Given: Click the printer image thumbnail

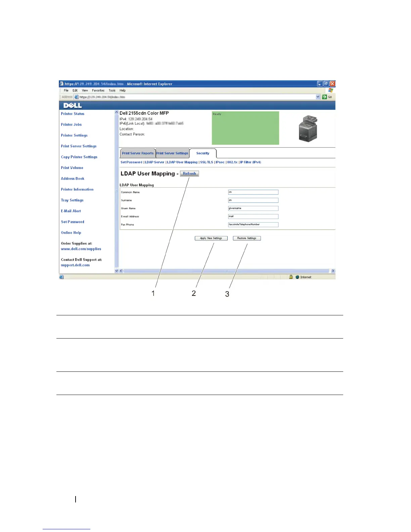Looking at the screenshot, I should coord(308,128).
